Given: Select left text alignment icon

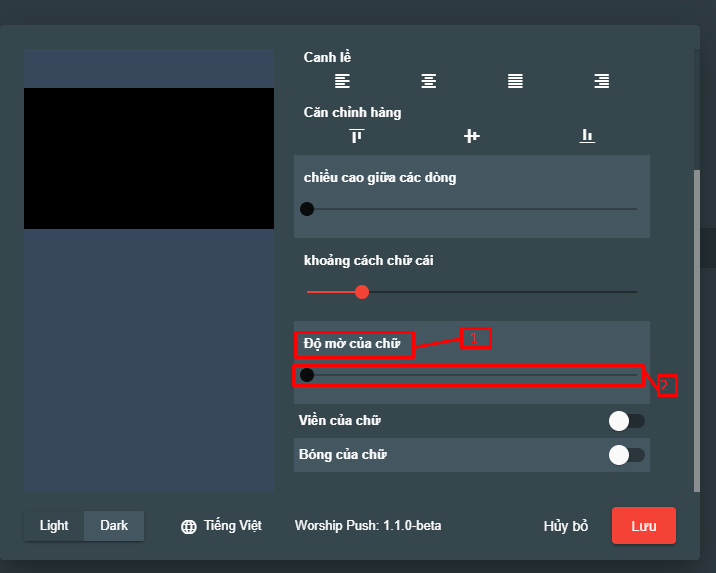Looking at the screenshot, I should pos(342,81).
